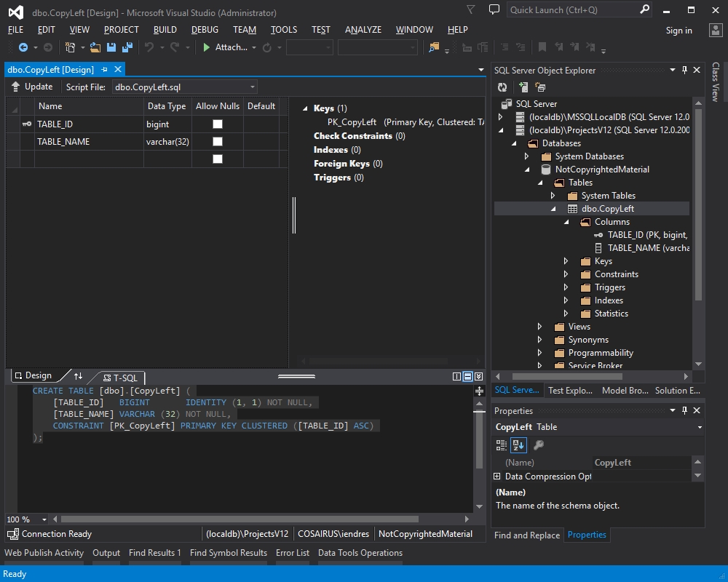Click the Quick Launch search field
The width and height of the screenshot is (728, 582).
point(574,9)
